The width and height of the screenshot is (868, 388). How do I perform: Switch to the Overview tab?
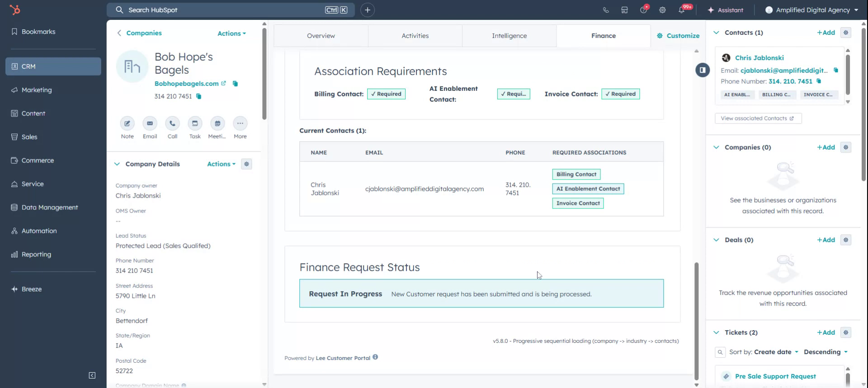pyautogui.click(x=321, y=36)
